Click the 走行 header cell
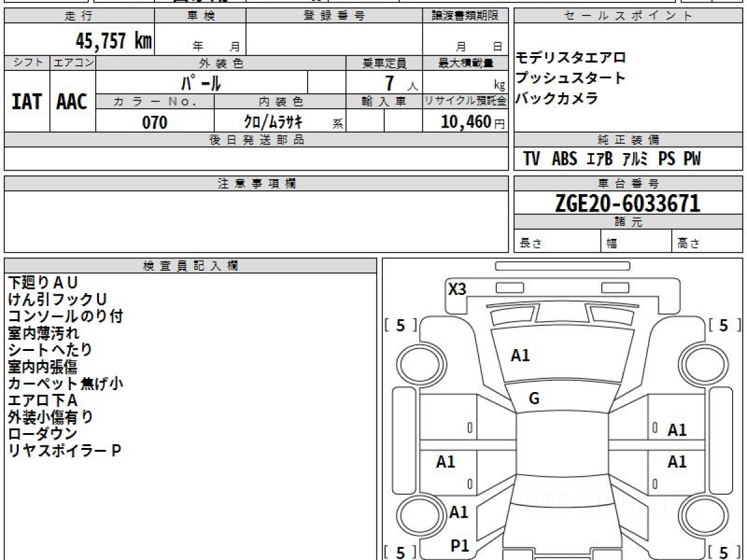The width and height of the screenshot is (747, 560). click(x=79, y=16)
